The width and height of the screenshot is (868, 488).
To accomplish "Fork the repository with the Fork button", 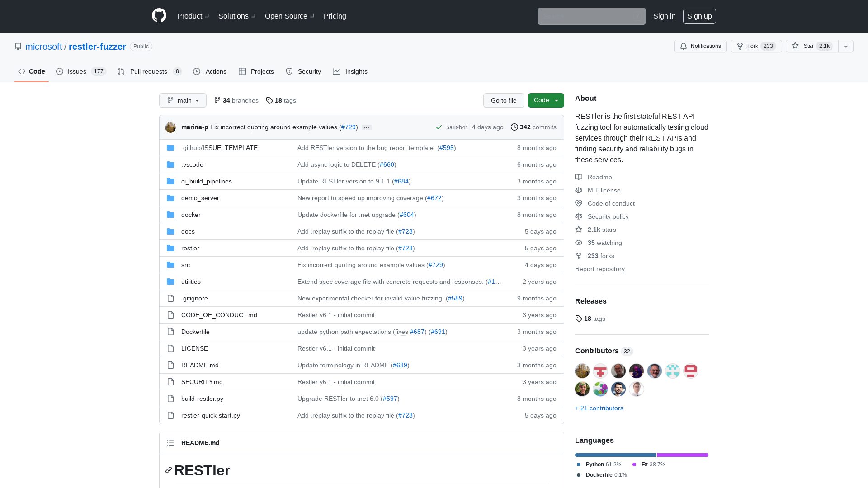I will tap(756, 46).
